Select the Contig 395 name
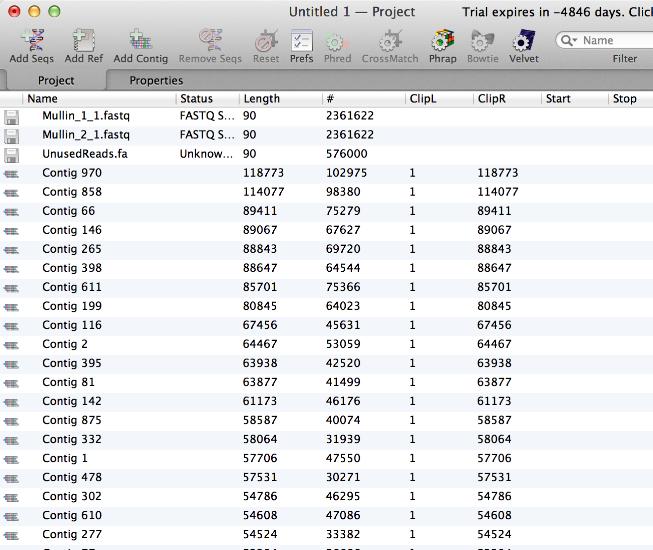Image resolution: width=653 pixels, height=550 pixels. (72, 363)
